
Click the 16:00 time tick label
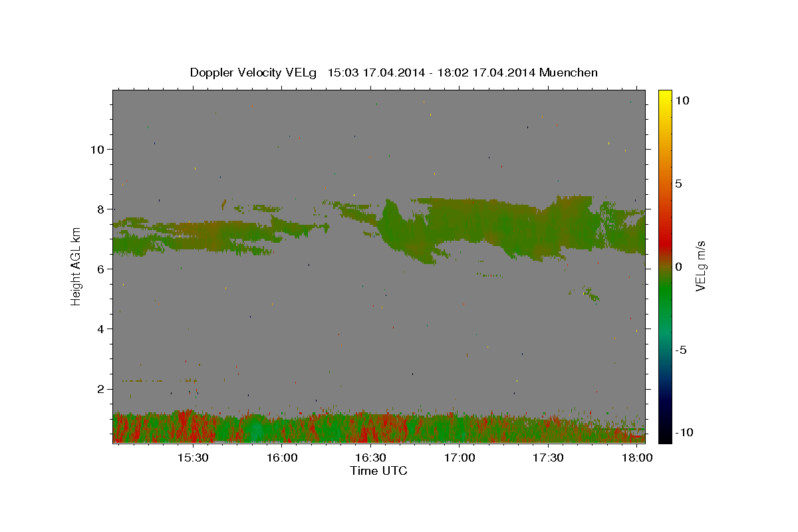(x=282, y=458)
